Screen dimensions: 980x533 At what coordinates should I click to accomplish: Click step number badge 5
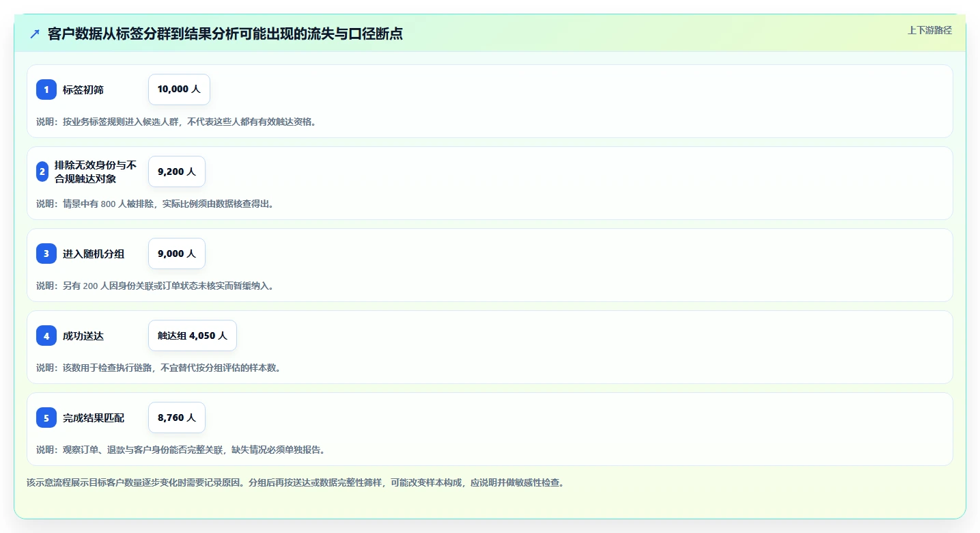(x=46, y=418)
